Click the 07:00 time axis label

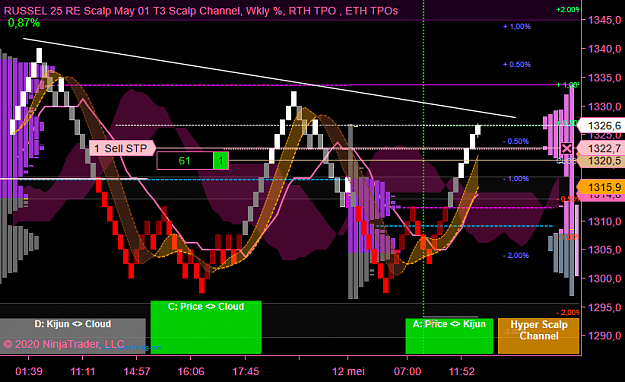(407, 372)
